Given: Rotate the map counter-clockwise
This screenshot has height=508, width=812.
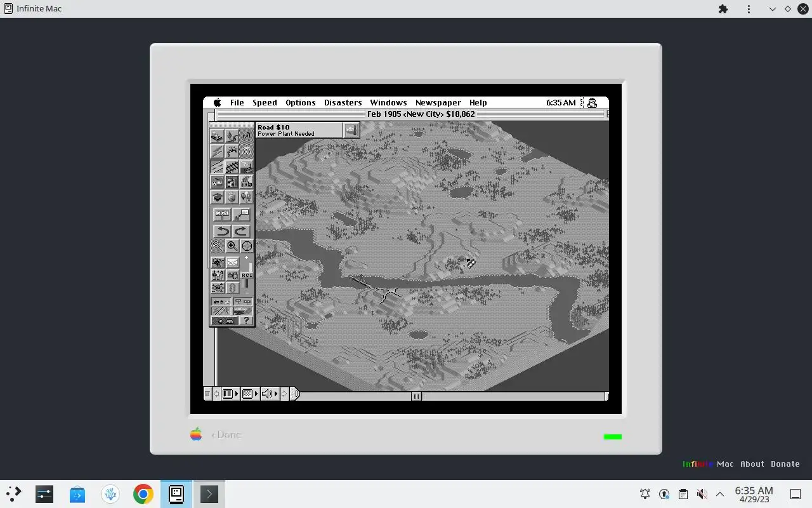Looking at the screenshot, I should (223, 231).
